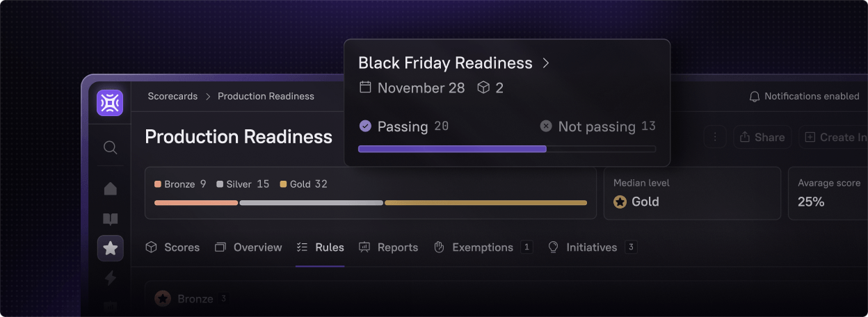Click the Gold median level star icon

pos(620,202)
